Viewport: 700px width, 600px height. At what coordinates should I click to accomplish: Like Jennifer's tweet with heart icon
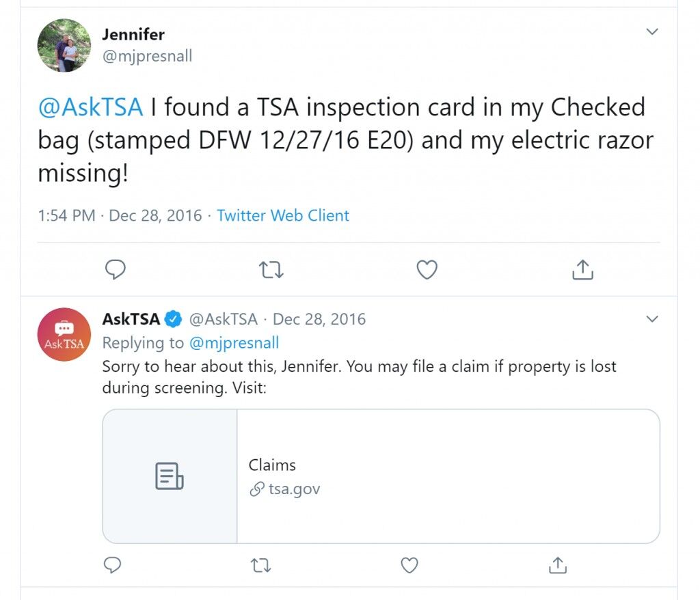427,270
